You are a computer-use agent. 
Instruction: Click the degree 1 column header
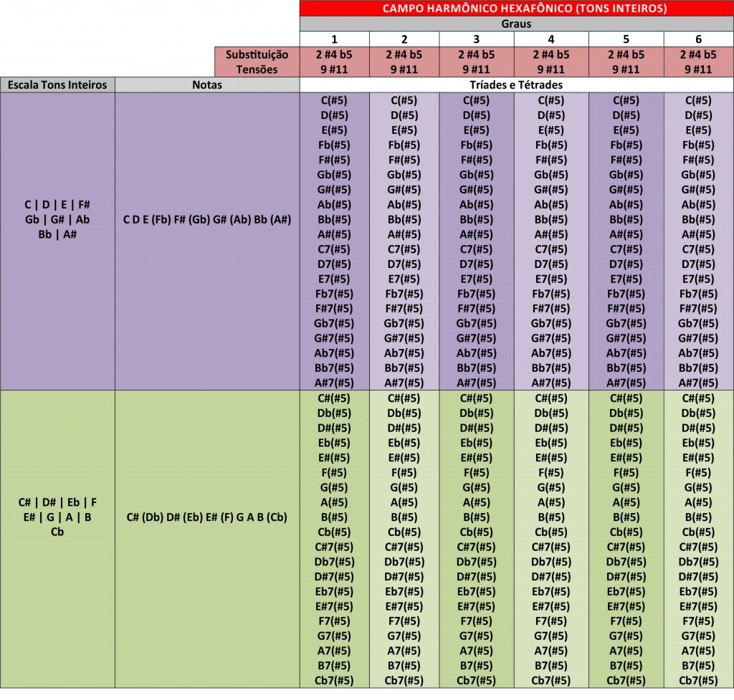(x=334, y=39)
